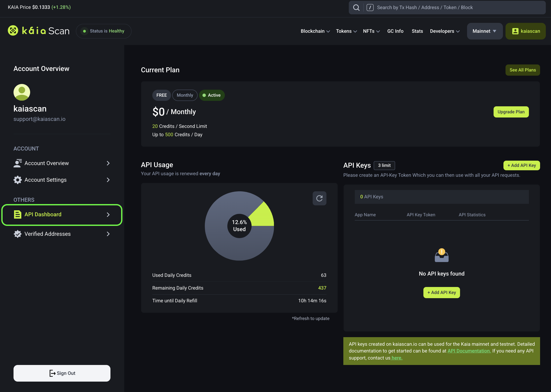Click the Account Settings gear icon
The image size is (551, 392).
pos(17,180)
